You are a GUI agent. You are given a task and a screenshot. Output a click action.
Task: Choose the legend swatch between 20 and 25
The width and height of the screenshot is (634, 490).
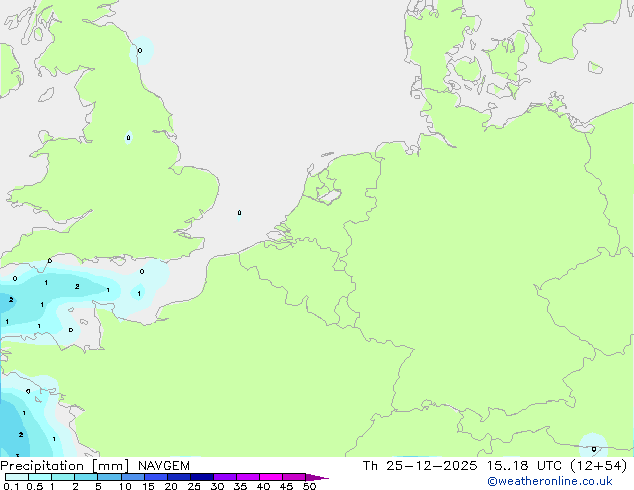click(179, 477)
